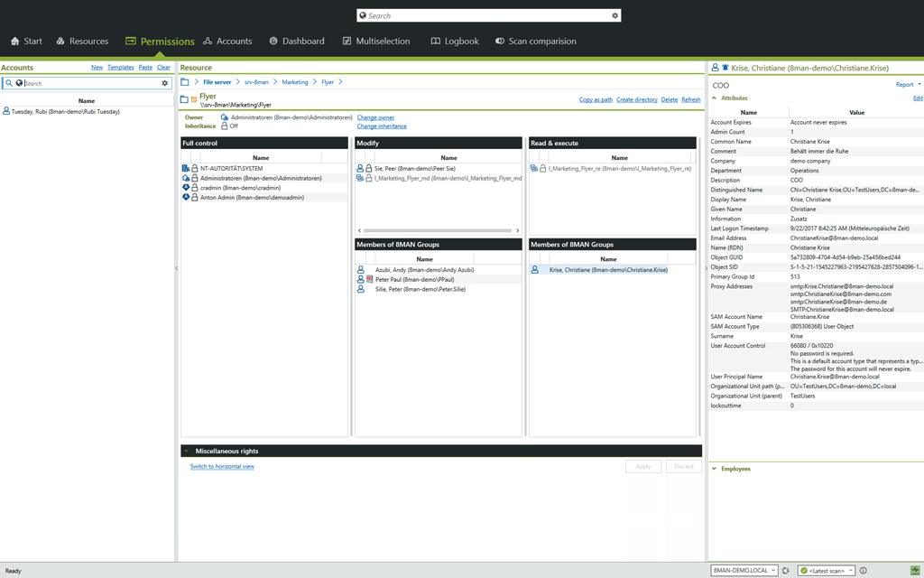Click the gear icon in the Accounts search box

pyautogui.click(x=164, y=82)
